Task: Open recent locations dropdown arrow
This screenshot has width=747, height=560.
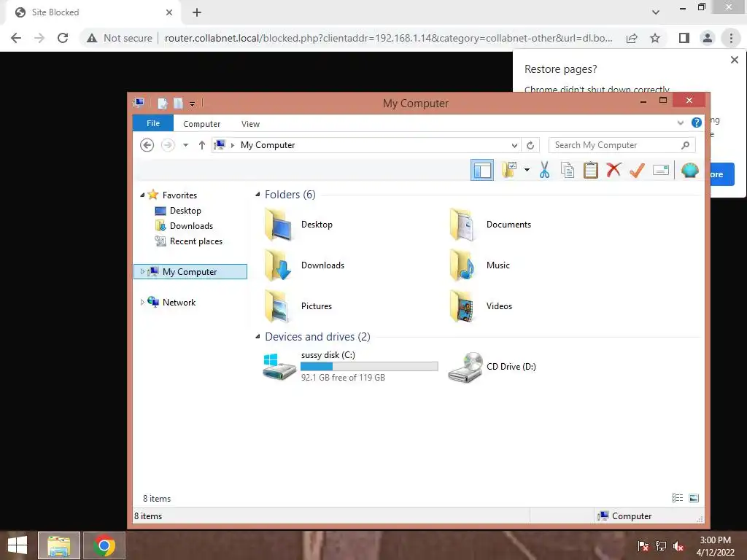Action: coord(185,145)
